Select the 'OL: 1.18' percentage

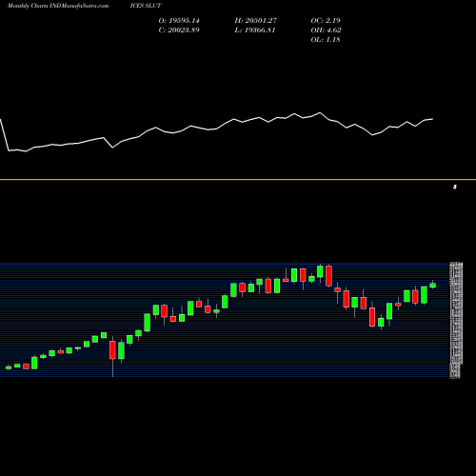326,40
